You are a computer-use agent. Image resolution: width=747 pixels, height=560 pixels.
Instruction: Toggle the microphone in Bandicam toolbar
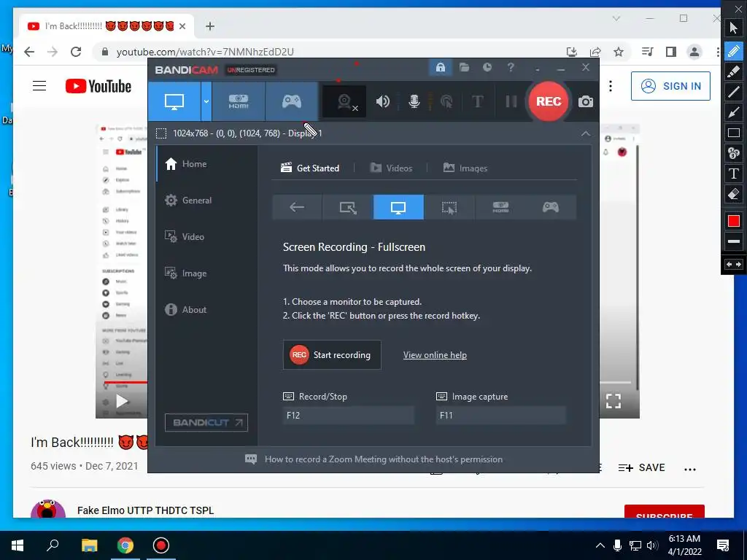point(414,101)
